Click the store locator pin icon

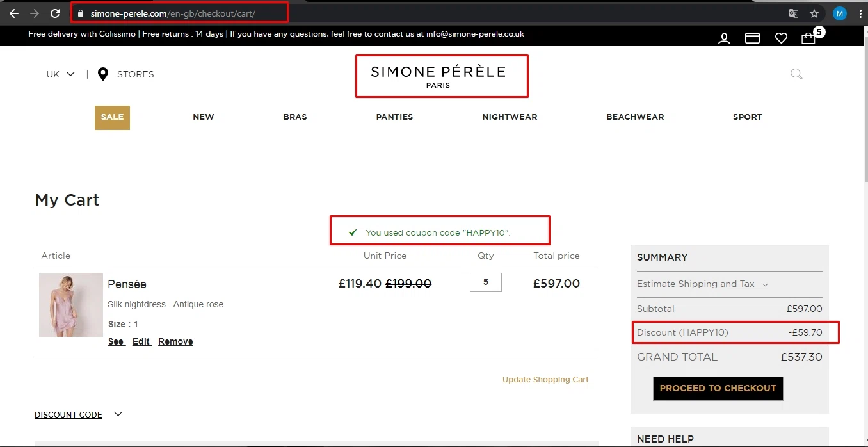click(x=102, y=74)
